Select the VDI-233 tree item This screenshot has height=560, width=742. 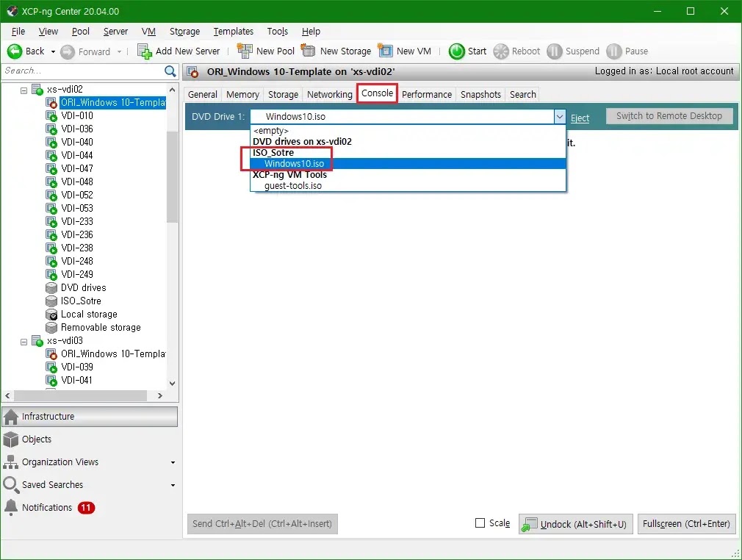click(76, 221)
